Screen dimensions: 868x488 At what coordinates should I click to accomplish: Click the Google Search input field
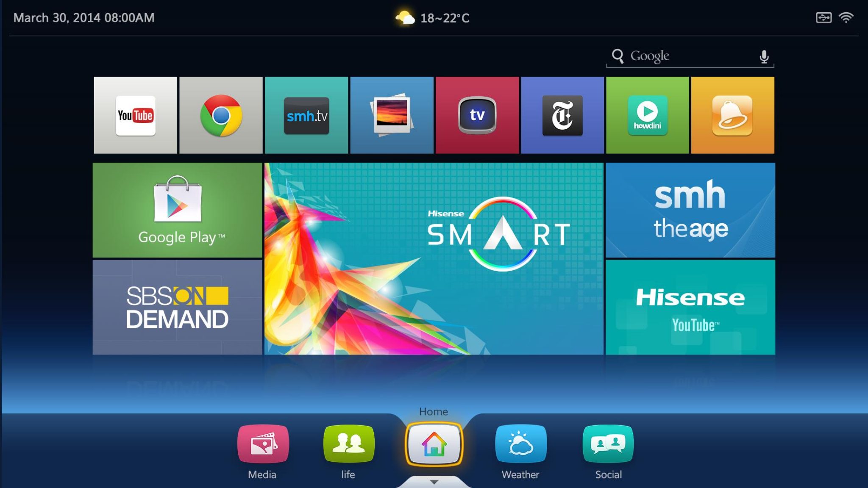point(689,56)
